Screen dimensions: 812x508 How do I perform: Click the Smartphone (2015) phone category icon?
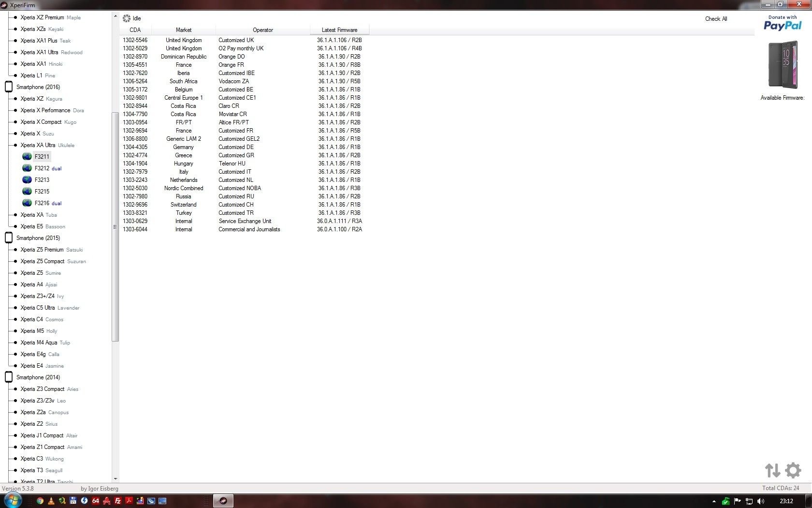(9, 238)
